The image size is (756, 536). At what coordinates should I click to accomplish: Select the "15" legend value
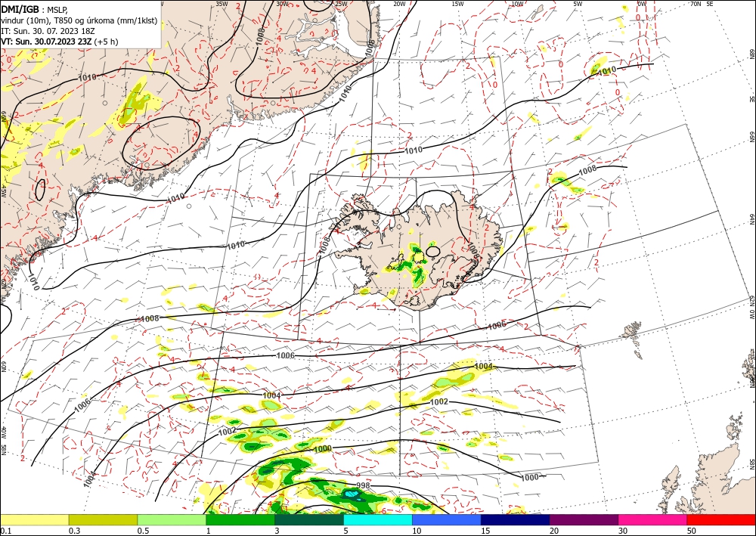(485, 531)
